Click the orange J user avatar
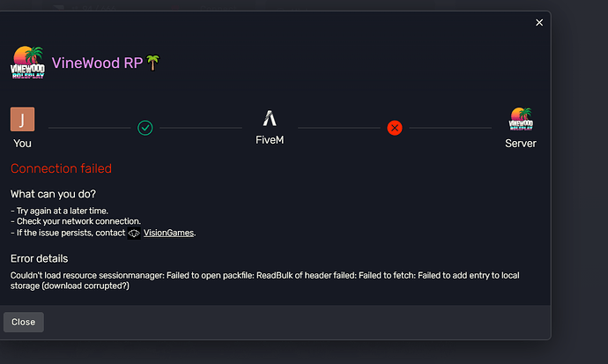This screenshot has width=608, height=364. (23, 119)
